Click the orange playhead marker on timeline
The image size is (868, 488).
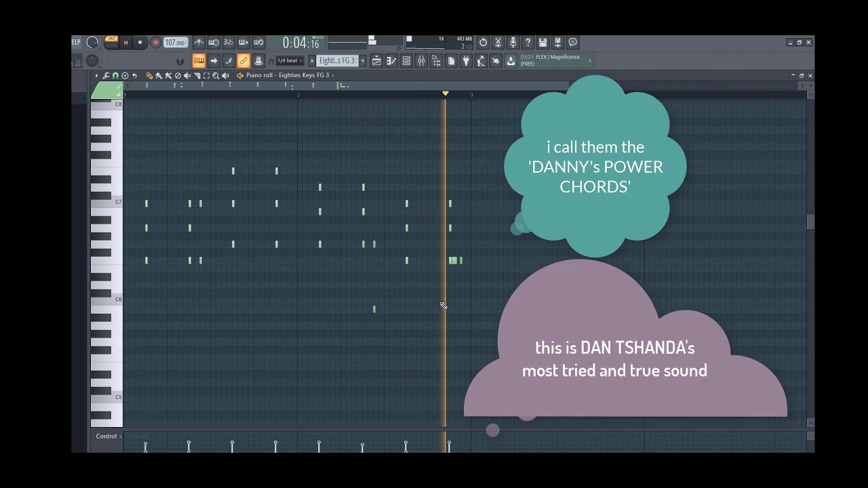[446, 94]
